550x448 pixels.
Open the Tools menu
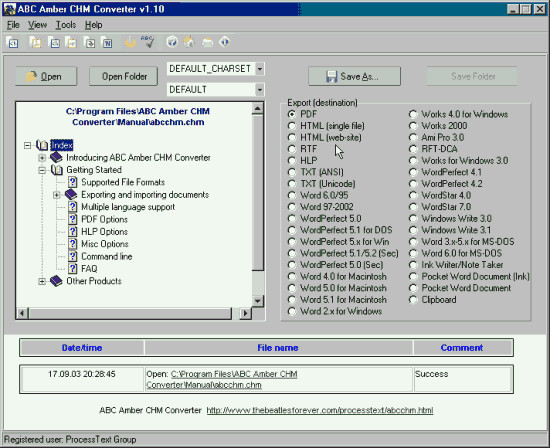(66, 25)
